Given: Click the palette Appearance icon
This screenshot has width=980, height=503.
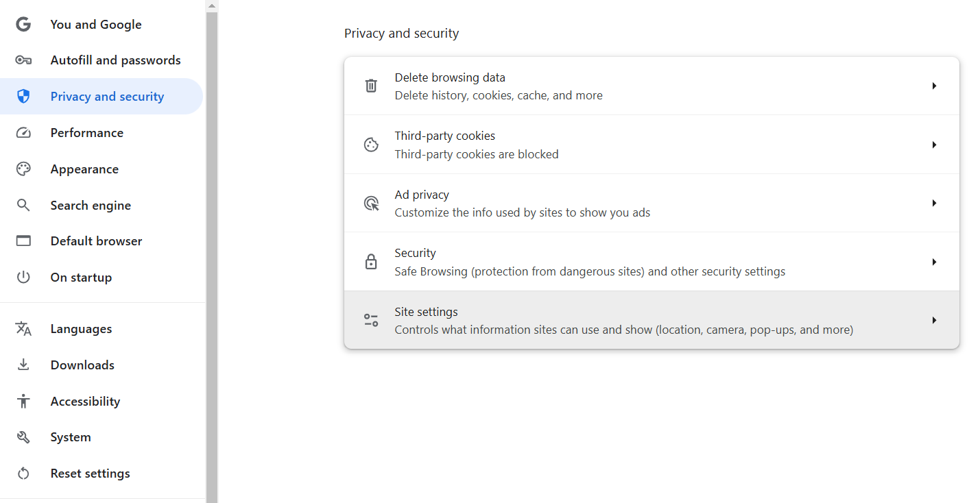Looking at the screenshot, I should pyautogui.click(x=23, y=169).
